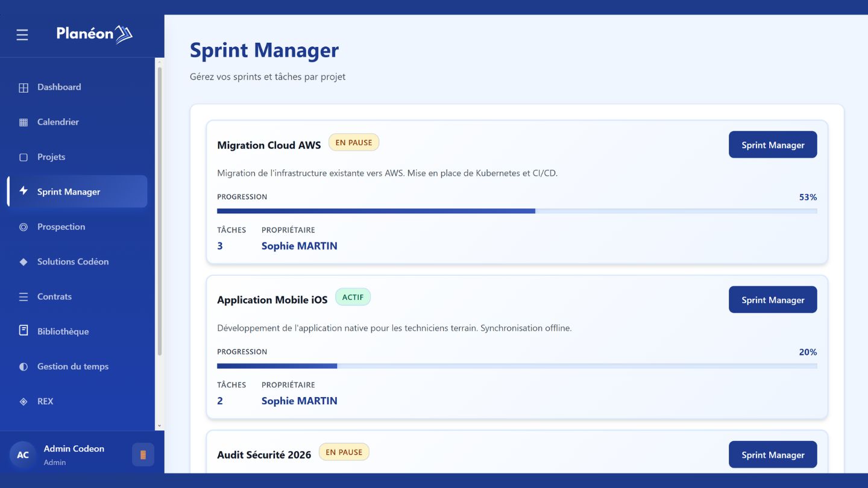Click Application Mobile iOS progress bar

[x=517, y=366]
